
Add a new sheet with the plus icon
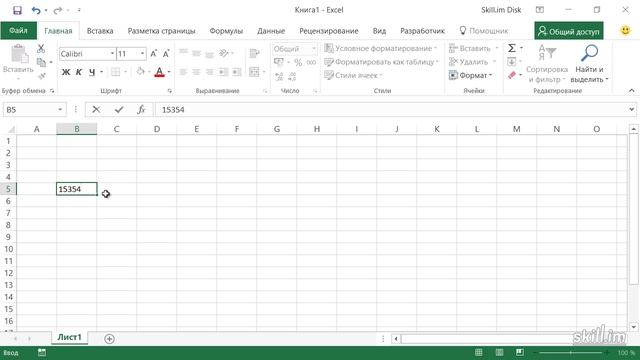(109, 338)
